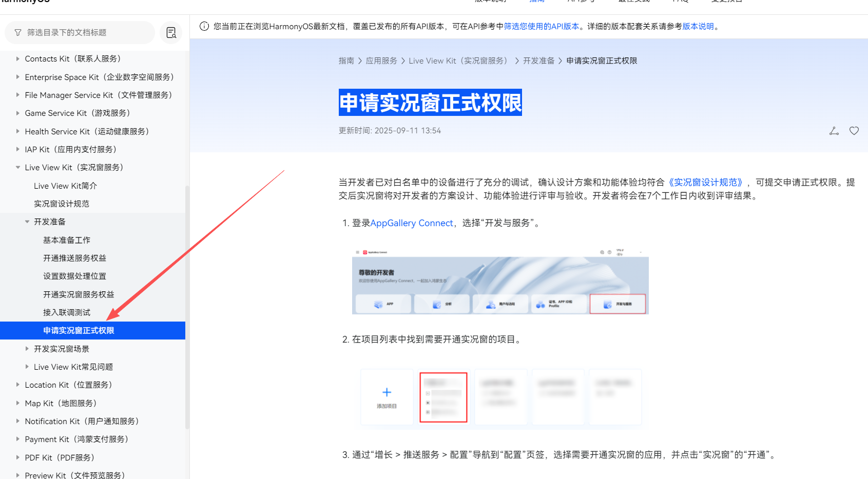Expand Location Kit tree node
This screenshot has height=479, width=868.
coord(18,385)
